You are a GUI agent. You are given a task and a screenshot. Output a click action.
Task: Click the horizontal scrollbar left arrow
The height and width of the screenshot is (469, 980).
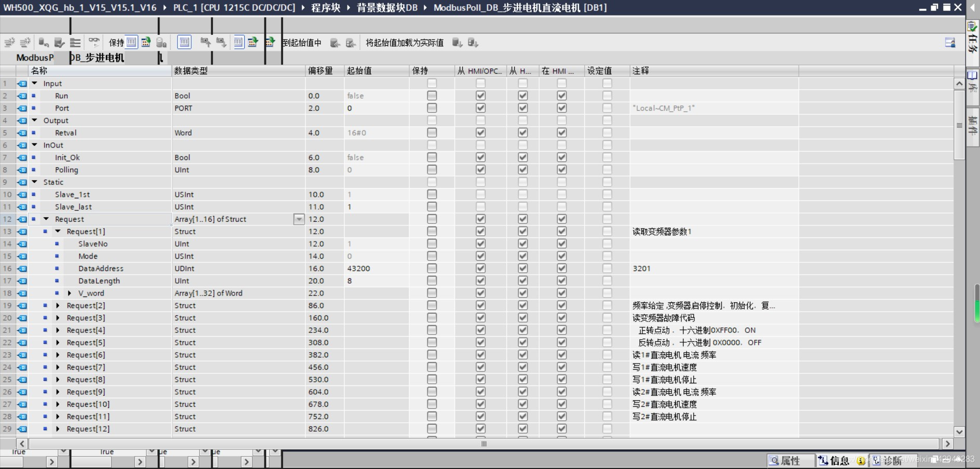pos(22,444)
